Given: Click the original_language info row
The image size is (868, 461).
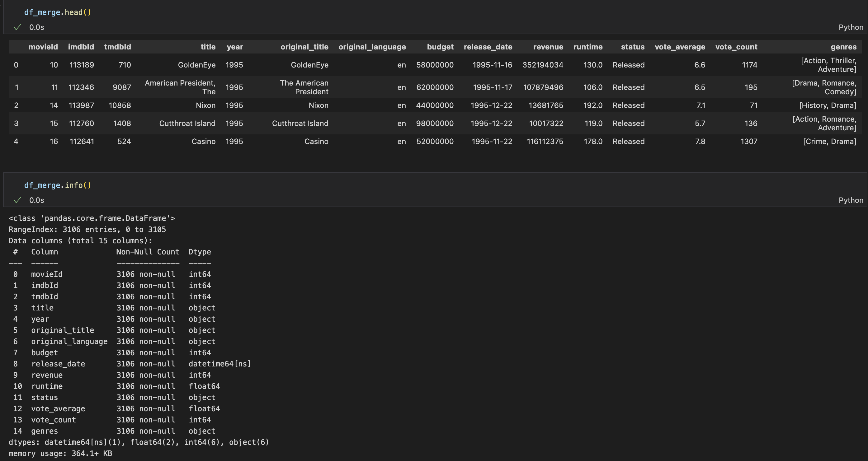Looking at the screenshot, I should [114, 342].
